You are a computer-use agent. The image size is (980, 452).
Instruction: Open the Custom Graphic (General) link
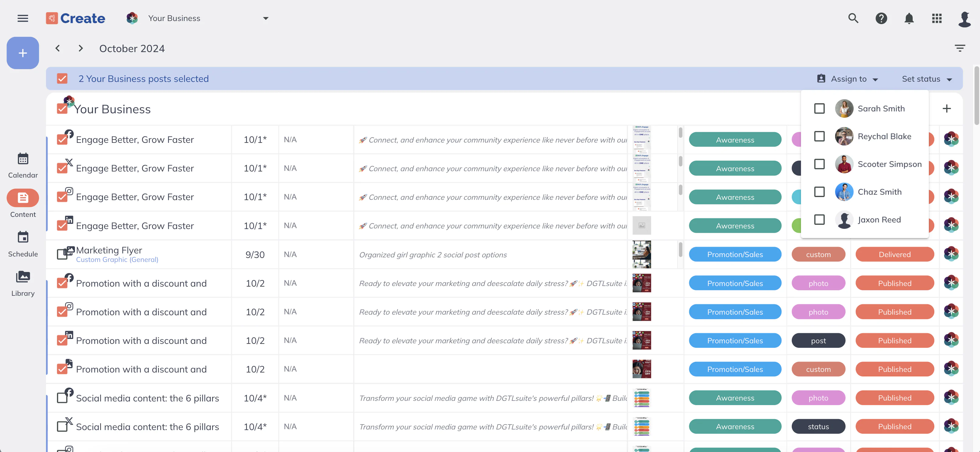tap(117, 260)
